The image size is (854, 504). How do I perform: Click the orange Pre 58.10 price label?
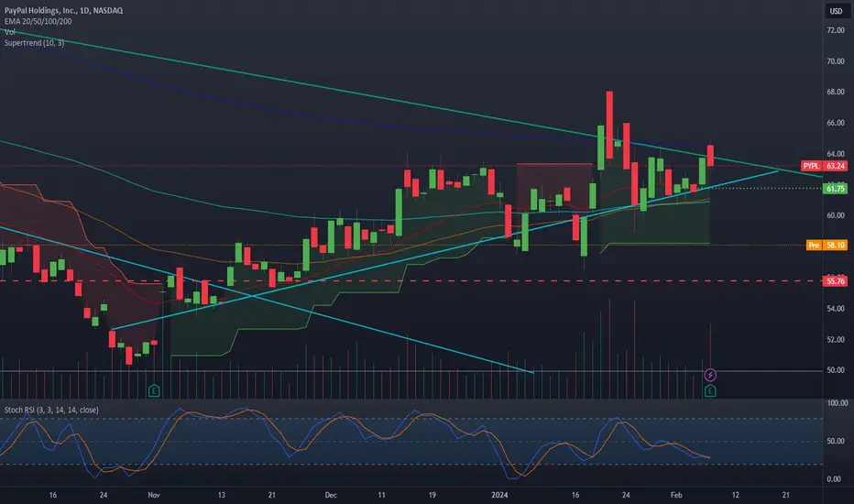(827, 246)
